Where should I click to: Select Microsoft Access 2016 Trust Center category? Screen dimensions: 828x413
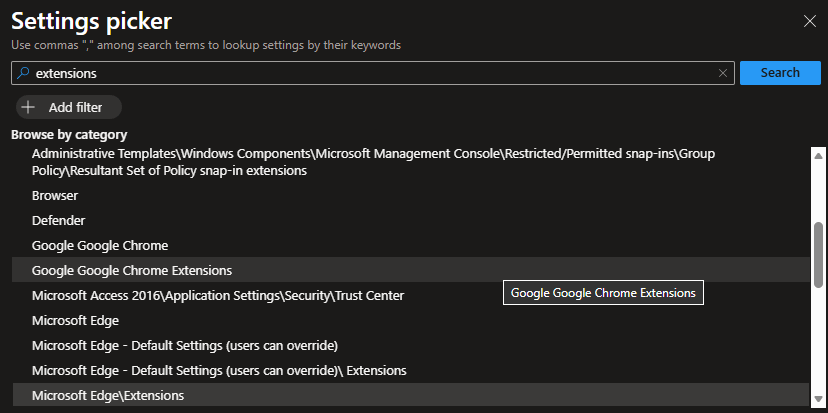pyautogui.click(x=218, y=296)
